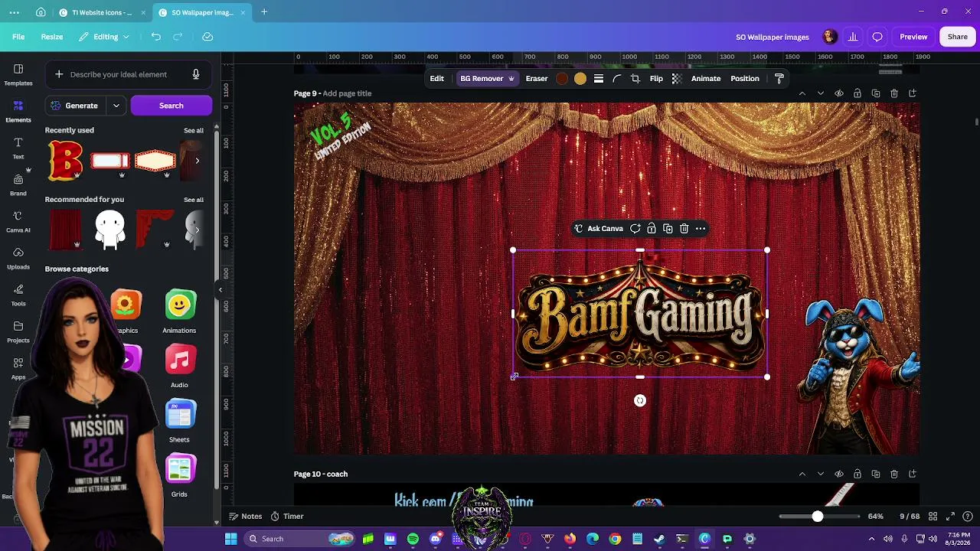Open the Editing mode dropdown

click(104, 37)
